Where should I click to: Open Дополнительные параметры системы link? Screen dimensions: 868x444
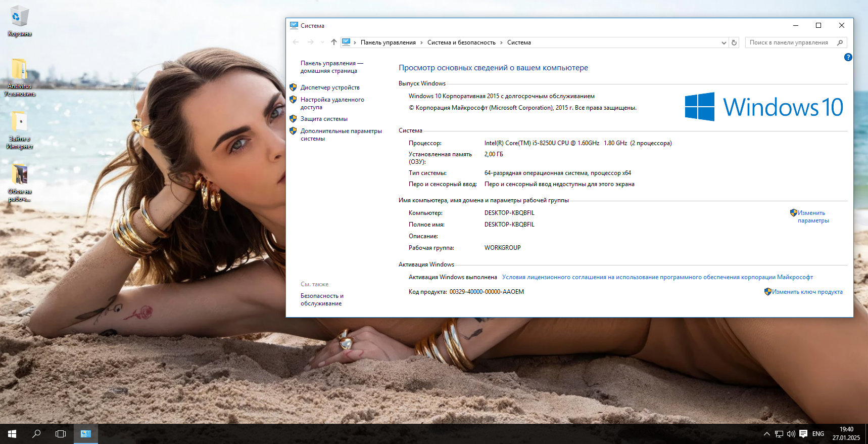tap(341, 135)
